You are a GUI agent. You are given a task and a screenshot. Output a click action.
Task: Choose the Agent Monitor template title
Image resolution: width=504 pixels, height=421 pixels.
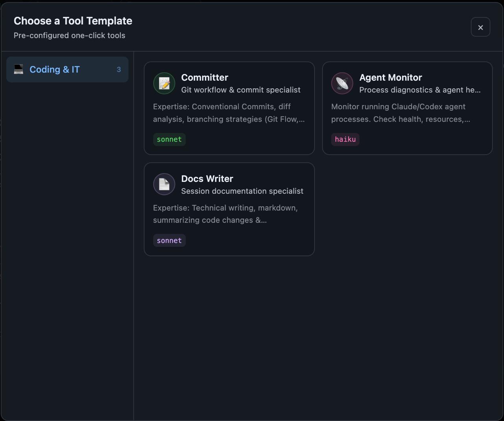point(390,78)
